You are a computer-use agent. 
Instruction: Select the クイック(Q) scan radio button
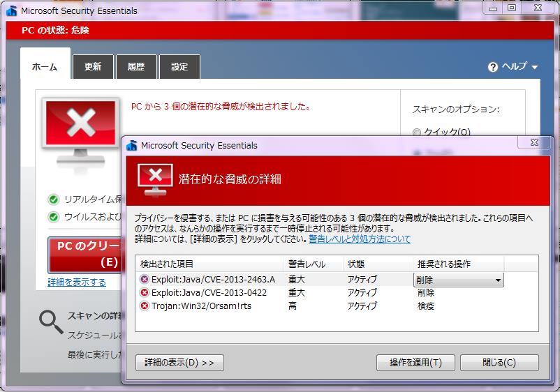[x=416, y=133]
